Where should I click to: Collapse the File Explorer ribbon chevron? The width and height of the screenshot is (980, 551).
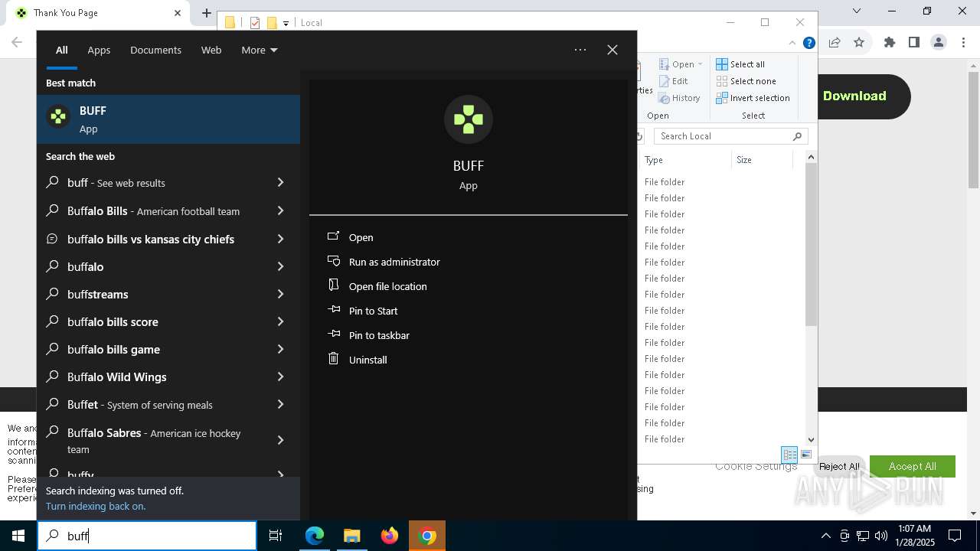coord(792,43)
